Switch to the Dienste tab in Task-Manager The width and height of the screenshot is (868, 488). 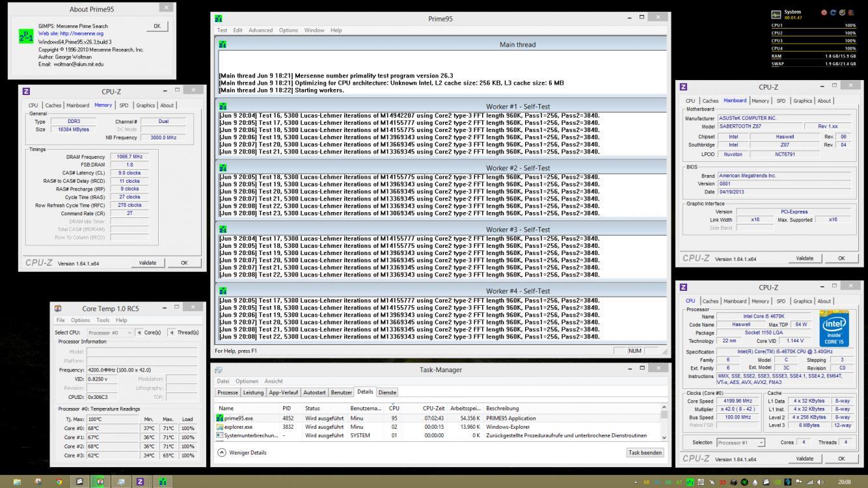point(387,392)
